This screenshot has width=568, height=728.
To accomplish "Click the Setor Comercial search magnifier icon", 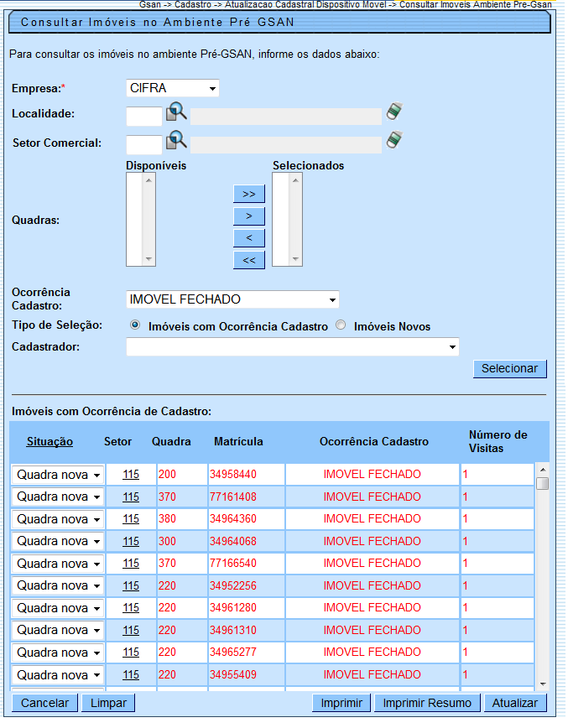I will pos(176,142).
